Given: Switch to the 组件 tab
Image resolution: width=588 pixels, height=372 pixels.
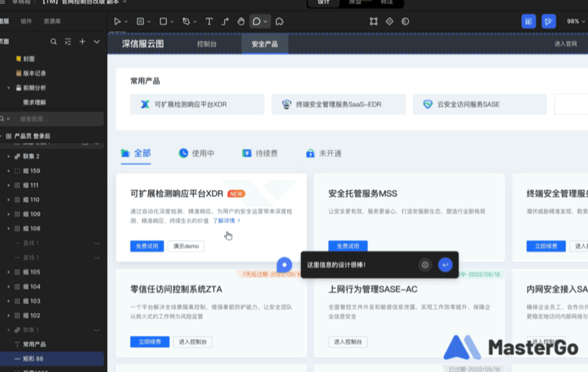Looking at the screenshot, I should (26, 21).
